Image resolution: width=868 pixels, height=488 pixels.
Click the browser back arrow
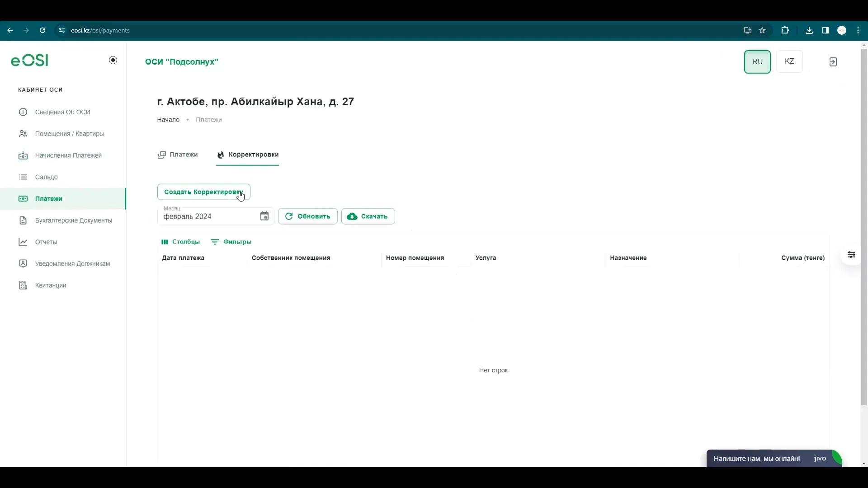pyautogui.click(x=10, y=30)
